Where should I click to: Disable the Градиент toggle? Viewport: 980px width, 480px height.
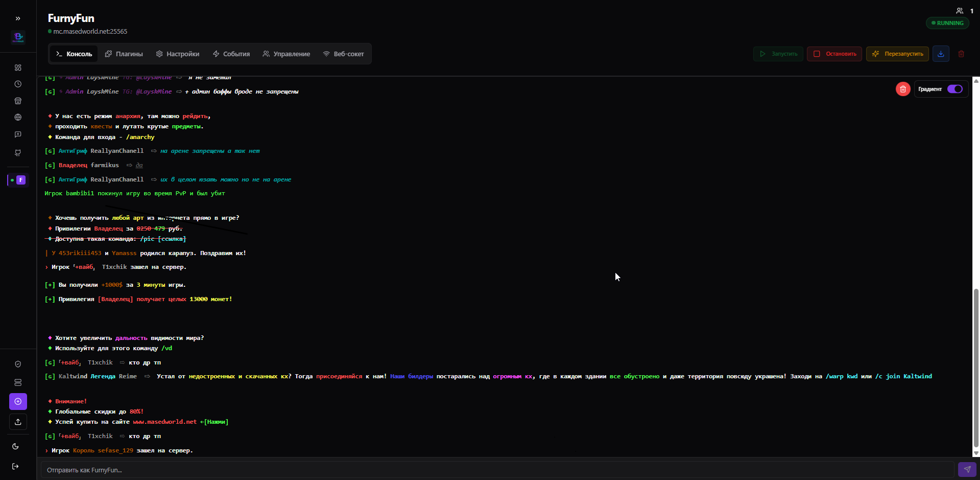coord(955,89)
